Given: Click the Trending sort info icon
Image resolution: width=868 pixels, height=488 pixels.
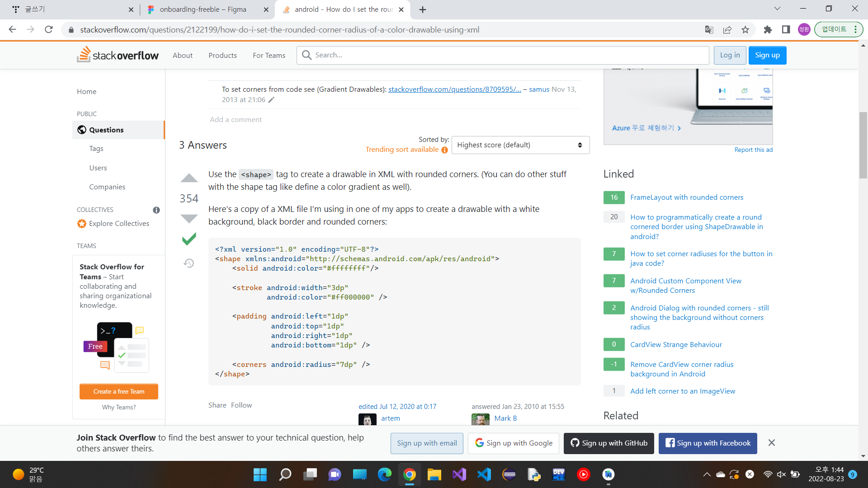Looking at the screenshot, I should point(444,150).
